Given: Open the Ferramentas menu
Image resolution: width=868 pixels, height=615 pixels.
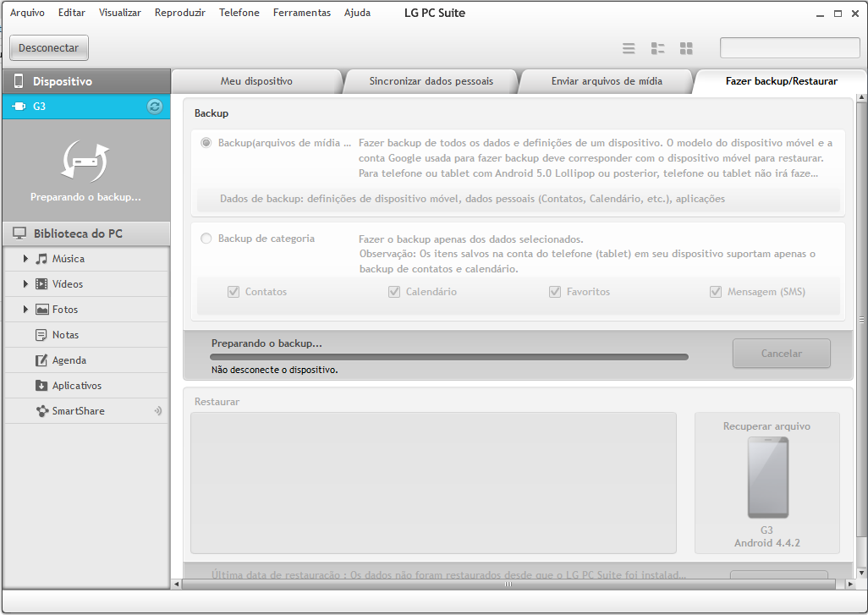Looking at the screenshot, I should pos(302,12).
